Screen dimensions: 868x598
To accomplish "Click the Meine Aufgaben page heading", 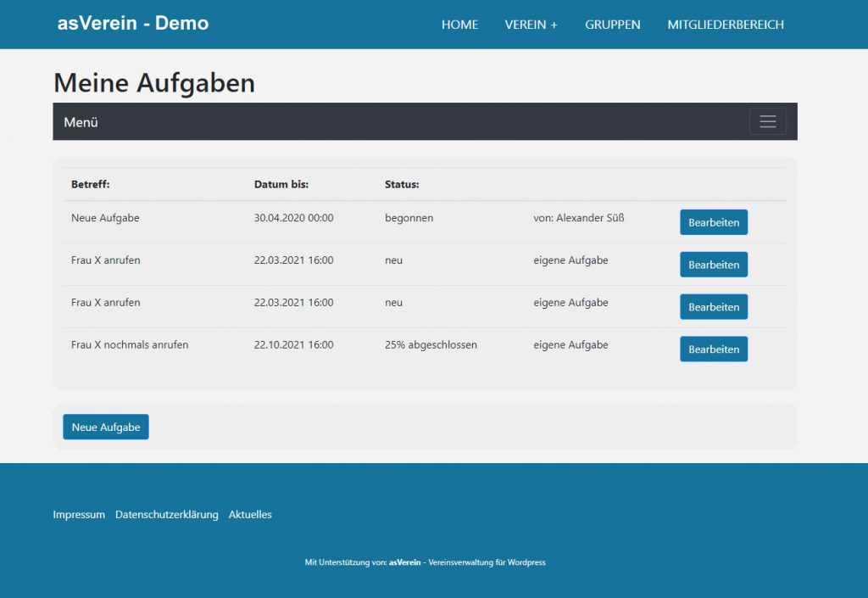I will [154, 83].
